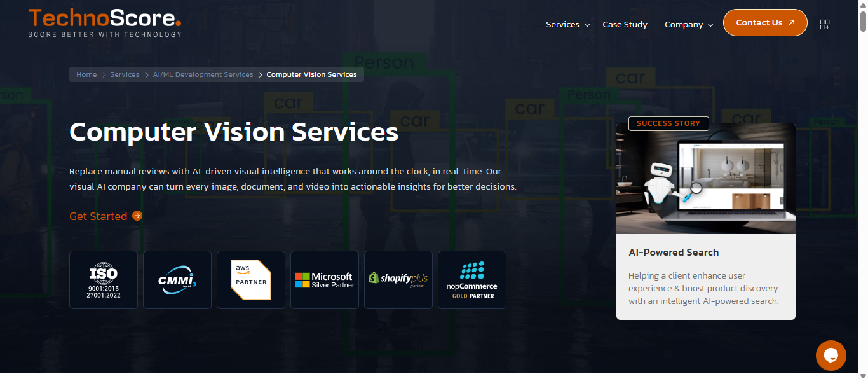The width and height of the screenshot is (868, 381).
Task: Open the grid menu icon in header
Action: 825,25
